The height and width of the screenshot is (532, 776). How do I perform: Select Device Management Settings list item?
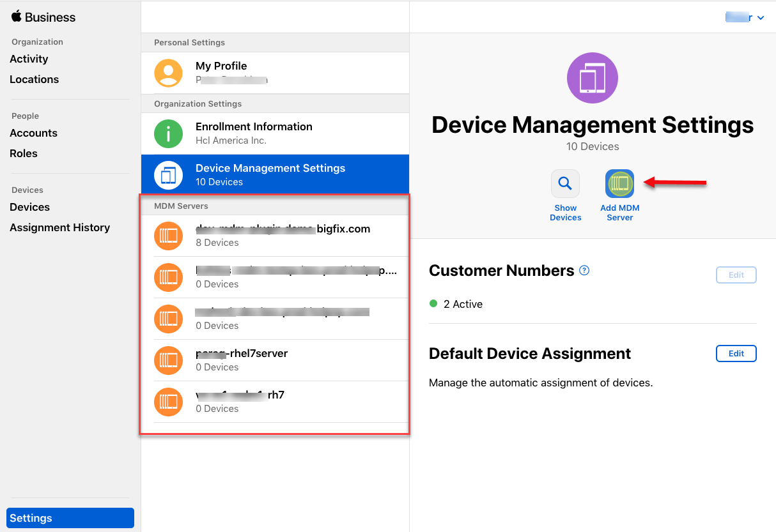coord(275,175)
